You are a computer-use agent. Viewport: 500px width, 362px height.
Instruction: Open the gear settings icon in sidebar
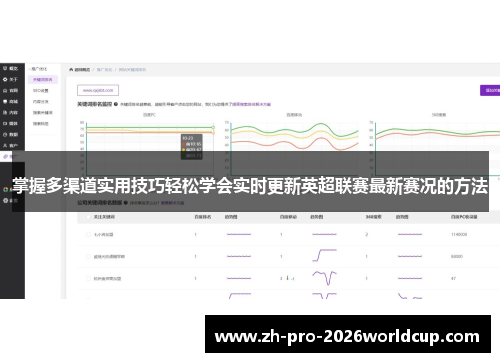tap(5, 200)
